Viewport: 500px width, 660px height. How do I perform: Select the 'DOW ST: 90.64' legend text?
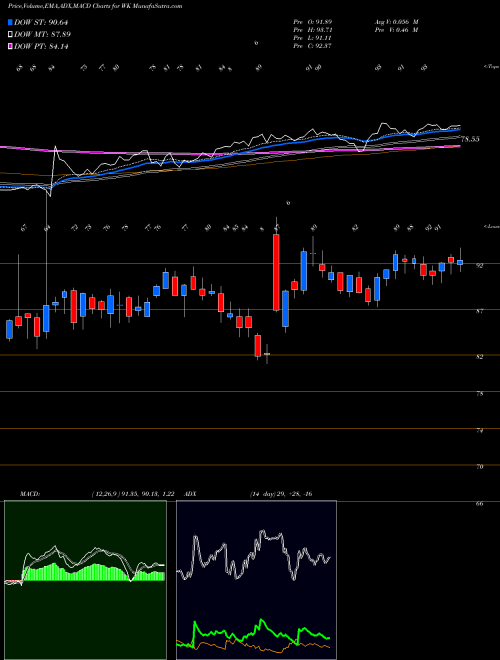41,22
